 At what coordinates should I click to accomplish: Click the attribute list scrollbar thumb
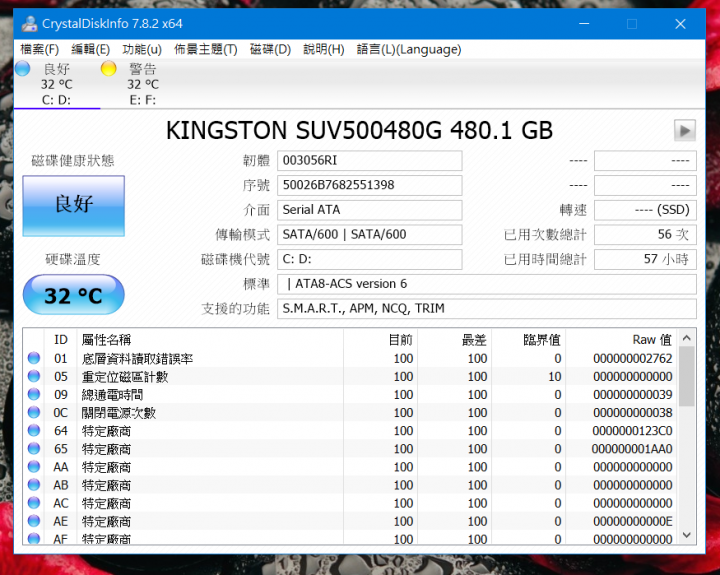click(x=686, y=377)
